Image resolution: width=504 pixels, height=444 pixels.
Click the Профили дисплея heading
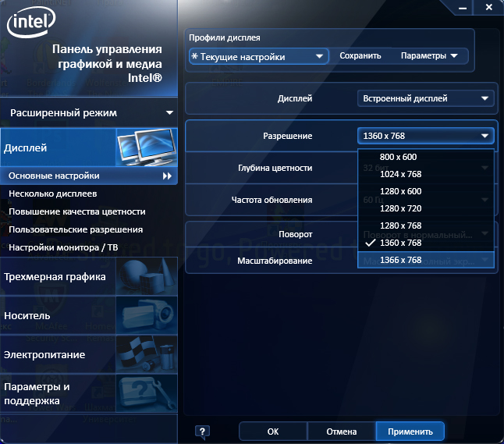click(225, 37)
